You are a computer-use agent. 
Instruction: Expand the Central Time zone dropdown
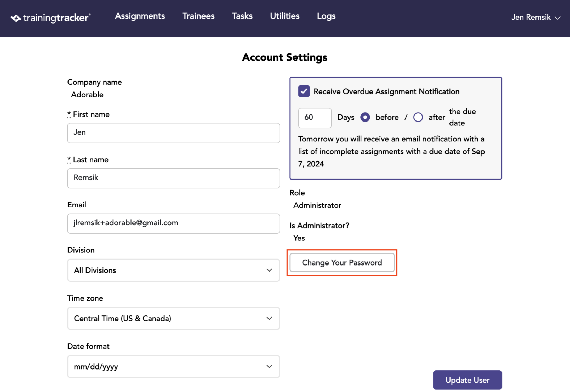point(174,318)
